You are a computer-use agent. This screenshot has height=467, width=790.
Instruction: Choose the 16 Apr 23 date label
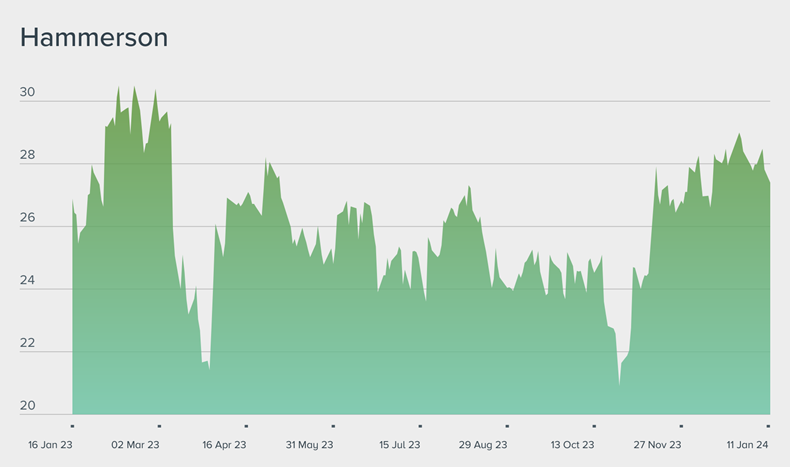[224, 445]
